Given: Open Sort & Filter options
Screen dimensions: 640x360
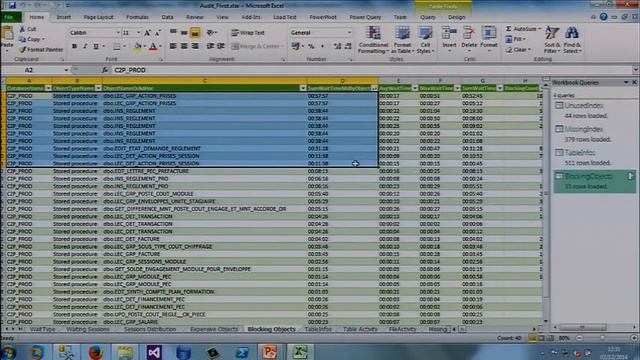Looking at the screenshot, I should pos(552,40).
